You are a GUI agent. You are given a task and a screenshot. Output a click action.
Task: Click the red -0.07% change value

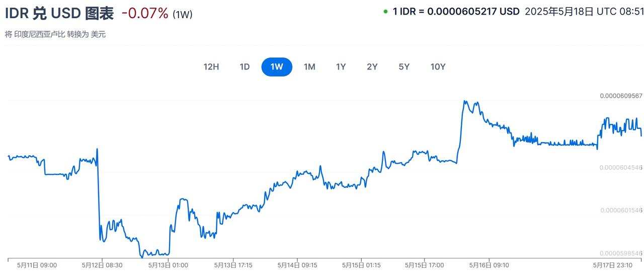145,14
